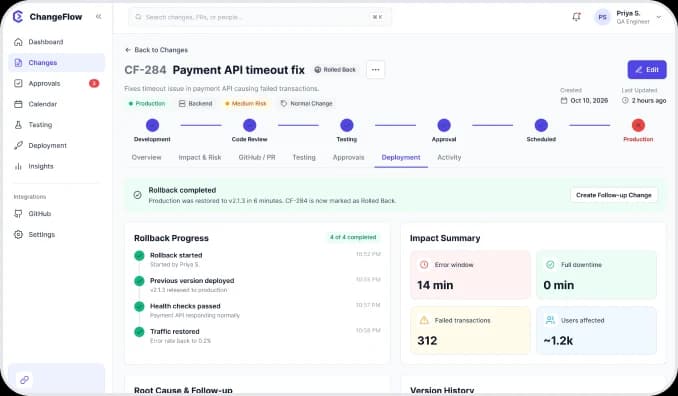This screenshot has height=396, width=678.
Task: Open the more options ellipsis menu
Action: 375,70
